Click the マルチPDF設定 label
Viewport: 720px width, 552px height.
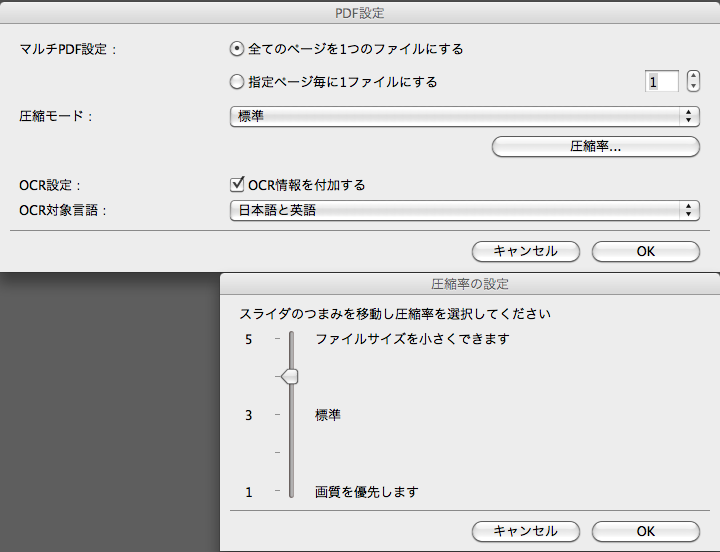point(68,49)
